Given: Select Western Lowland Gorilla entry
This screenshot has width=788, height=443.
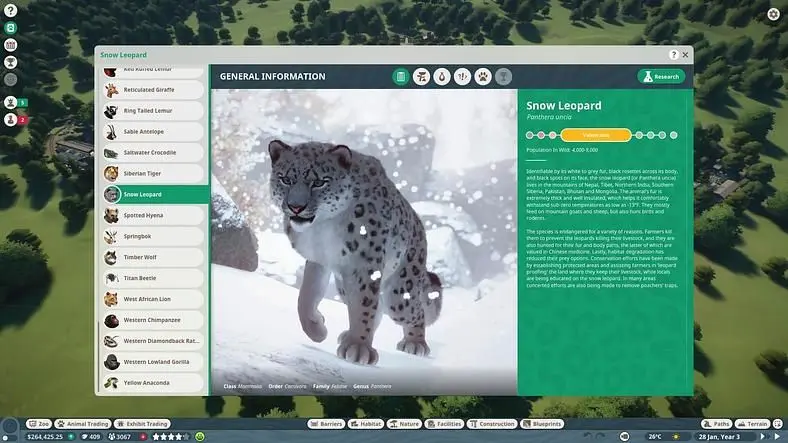Looking at the screenshot, I should [x=153, y=362].
